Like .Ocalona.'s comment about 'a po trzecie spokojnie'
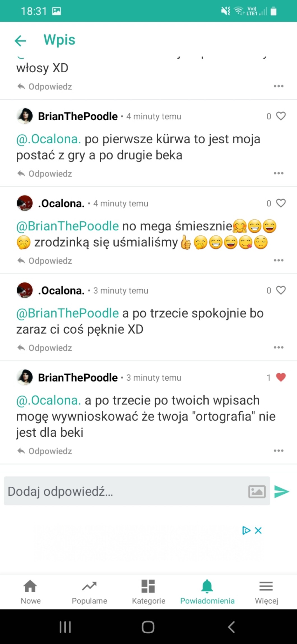297x644 pixels. [x=281, y=290]
